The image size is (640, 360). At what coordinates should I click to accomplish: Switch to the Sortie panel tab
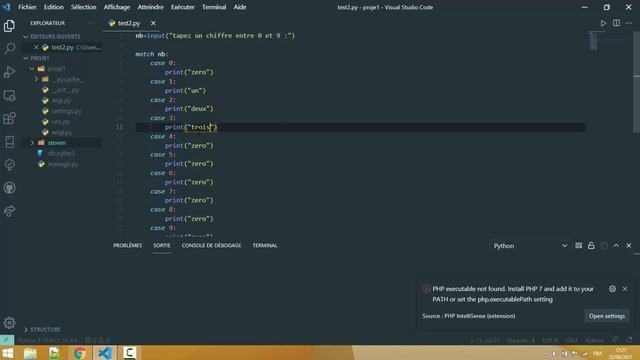tap(162, 245)
